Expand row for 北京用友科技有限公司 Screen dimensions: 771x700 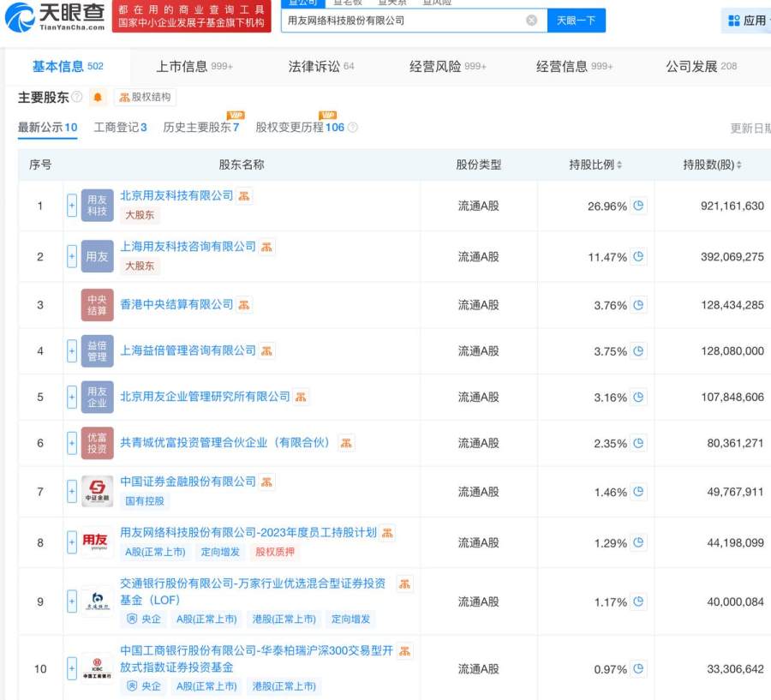(x=72, y=206)
